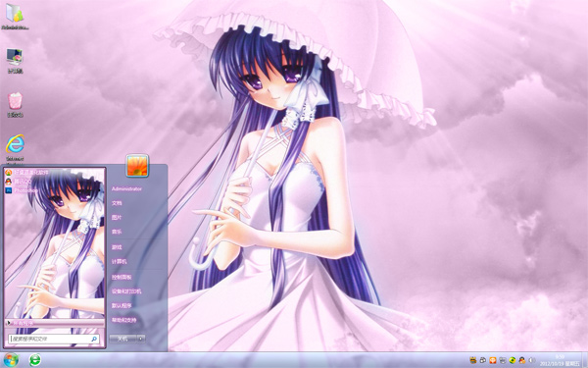The width and height of the screenshot is (588, 368).
Task: Open Control Panel (控制面板) link
Action: 122,277
